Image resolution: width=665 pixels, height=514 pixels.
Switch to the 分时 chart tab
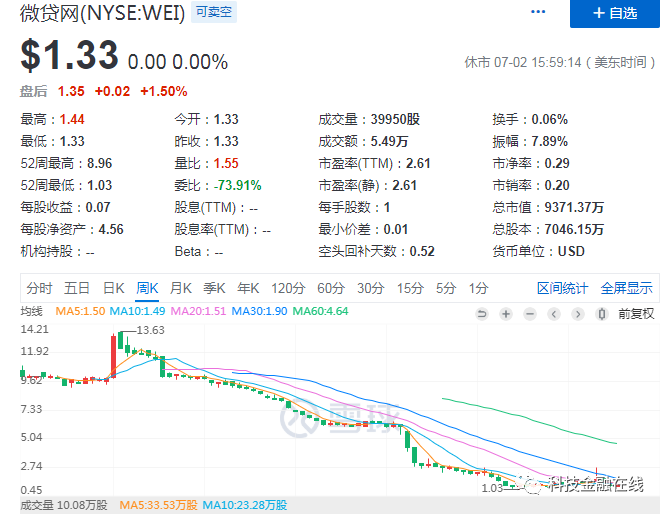[x=39, y=288]
